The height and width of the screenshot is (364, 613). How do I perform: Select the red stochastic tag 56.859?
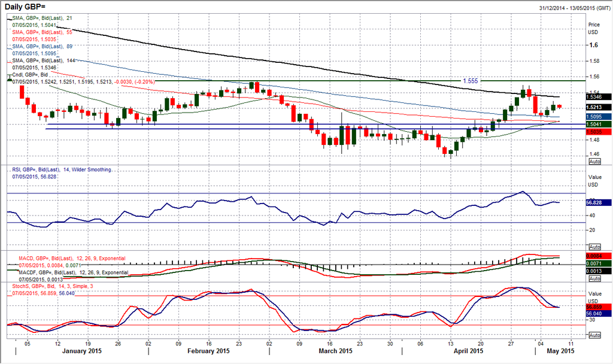tap(599, 307)
